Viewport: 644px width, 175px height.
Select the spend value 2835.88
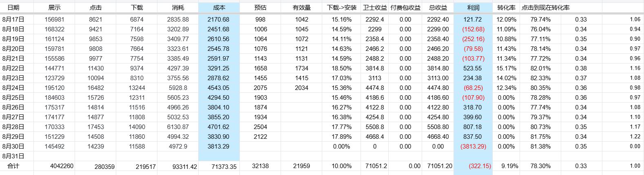click(178, 19)
